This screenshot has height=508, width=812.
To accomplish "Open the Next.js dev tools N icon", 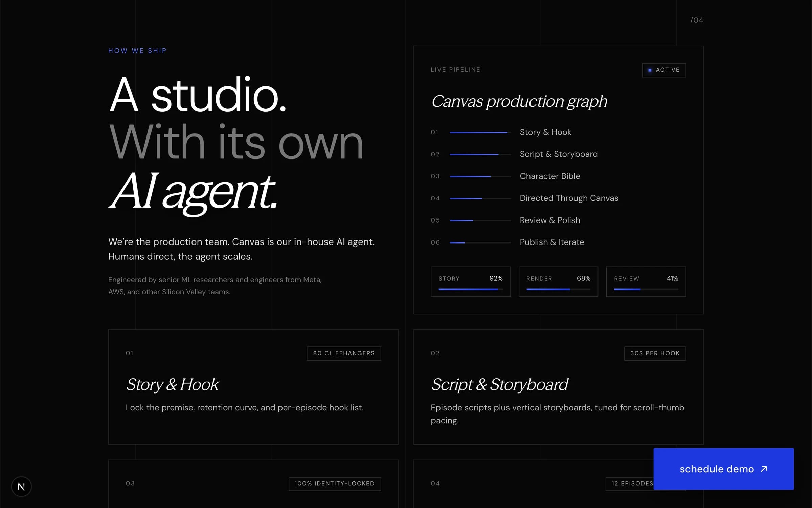I will [21, 487].
